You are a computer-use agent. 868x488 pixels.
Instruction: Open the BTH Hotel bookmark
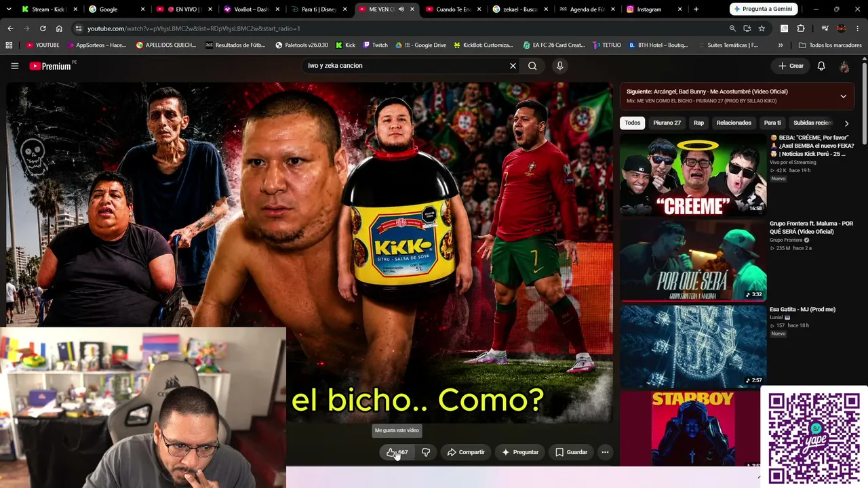[x=658, y=45]
